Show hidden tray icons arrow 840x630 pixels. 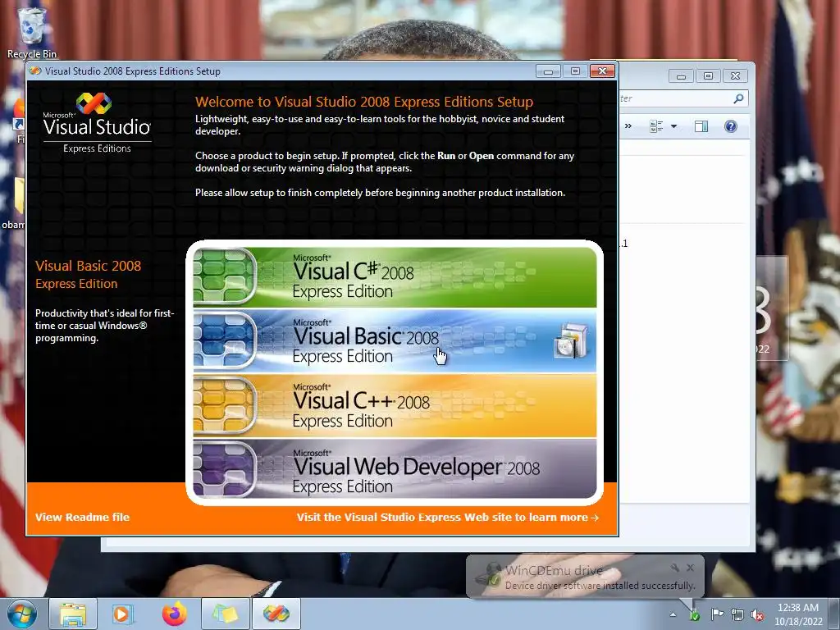(x=673, y=614)
